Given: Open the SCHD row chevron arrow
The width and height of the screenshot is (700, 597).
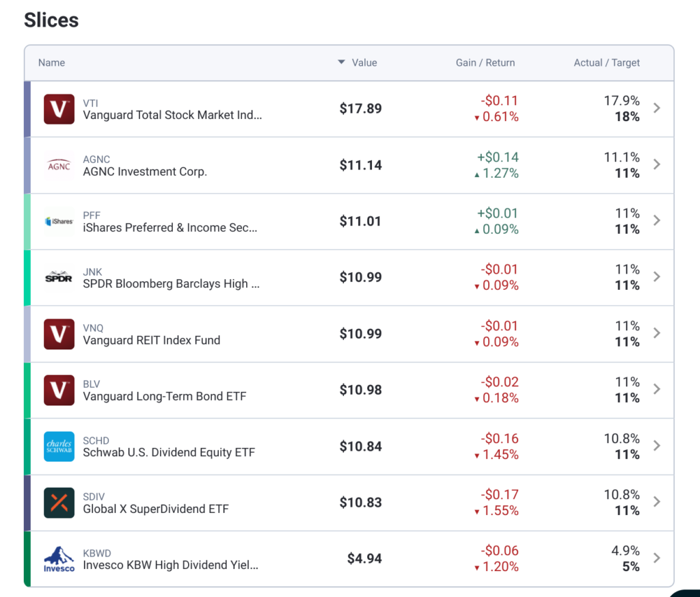Looking at the screenshot, I should pyautogui.click(x=656, y=445).
